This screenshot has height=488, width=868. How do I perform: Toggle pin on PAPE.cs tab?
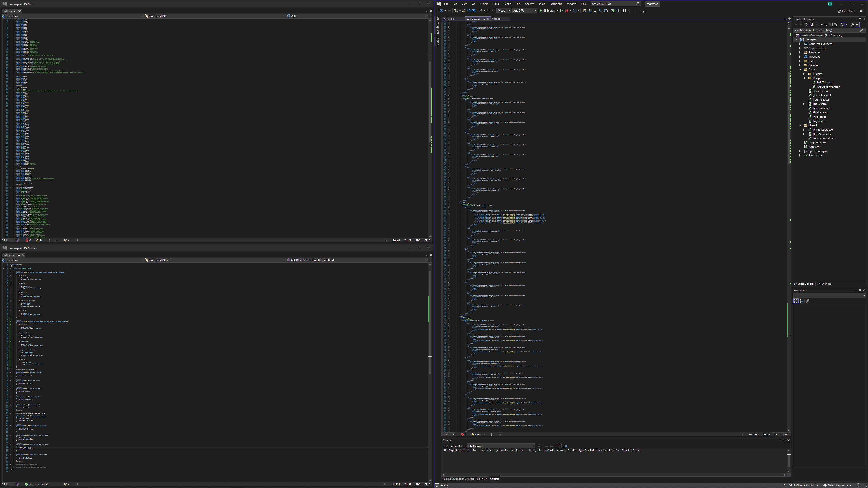15,12
